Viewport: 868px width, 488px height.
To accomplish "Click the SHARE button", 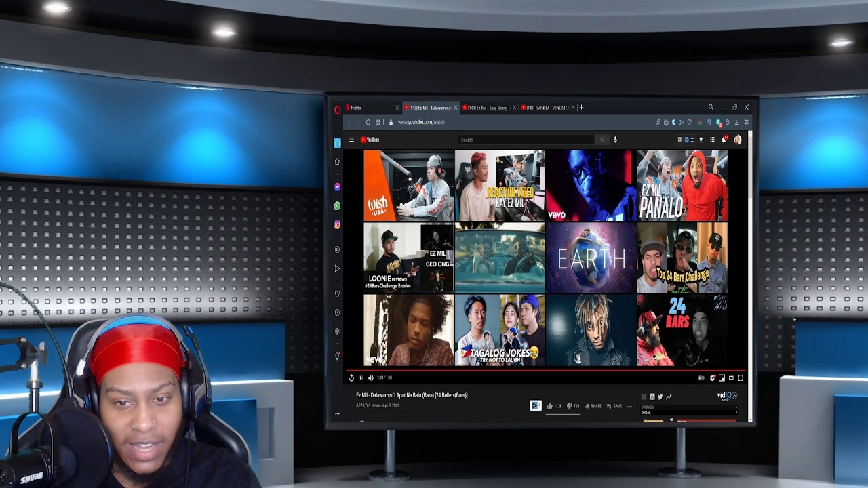I will click(593, 406).
